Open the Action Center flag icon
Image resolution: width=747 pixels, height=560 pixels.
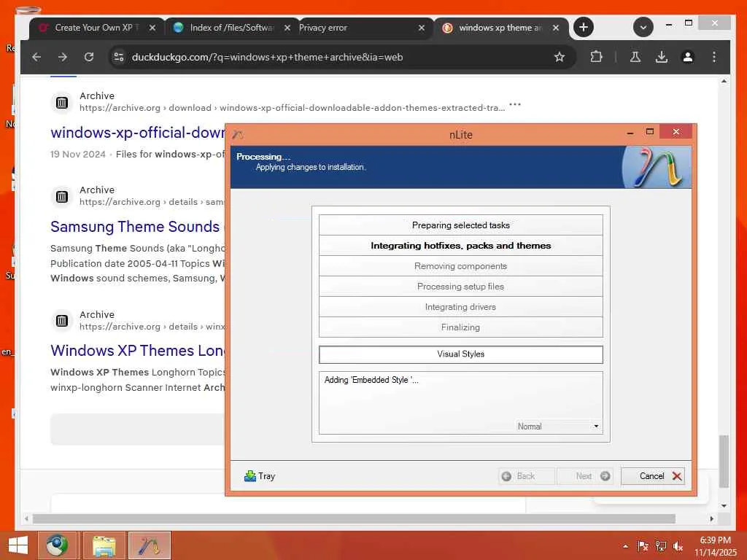(x=643, y=546)
